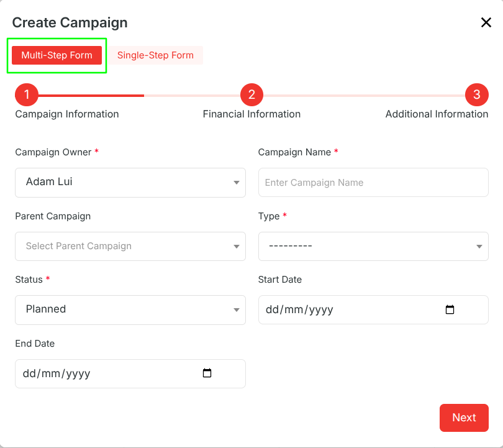The height and width of the screenshot is (448, 503).
Task: Close the Create Campaign dialog
Action: (x=486, y=22)
